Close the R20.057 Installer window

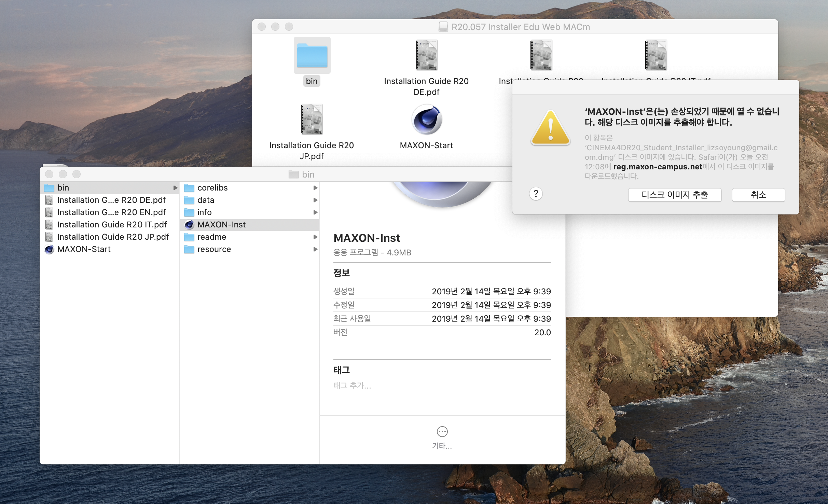[262, 27]
